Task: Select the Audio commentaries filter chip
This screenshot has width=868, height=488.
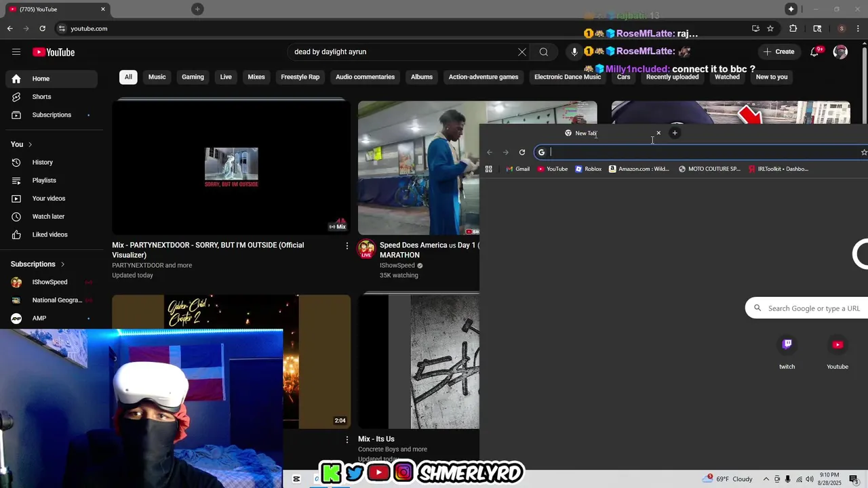Action: (x=365, y=77)
